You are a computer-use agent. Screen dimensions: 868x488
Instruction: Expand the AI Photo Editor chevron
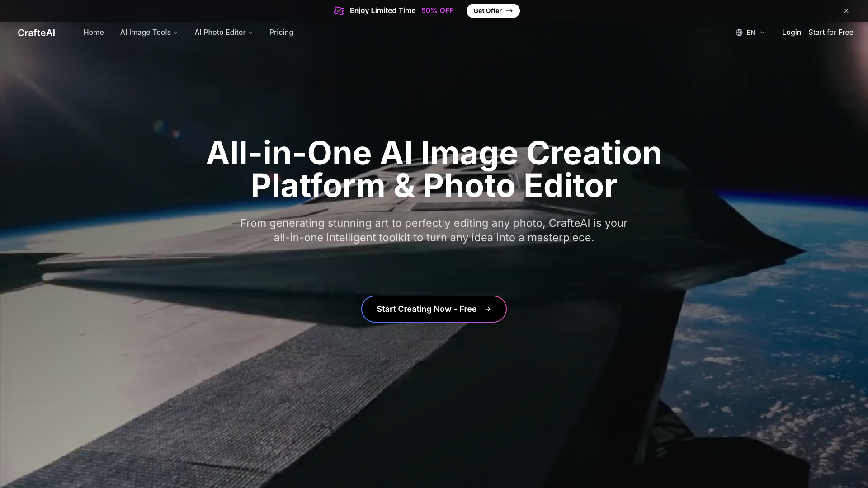[x=250, y=33]
